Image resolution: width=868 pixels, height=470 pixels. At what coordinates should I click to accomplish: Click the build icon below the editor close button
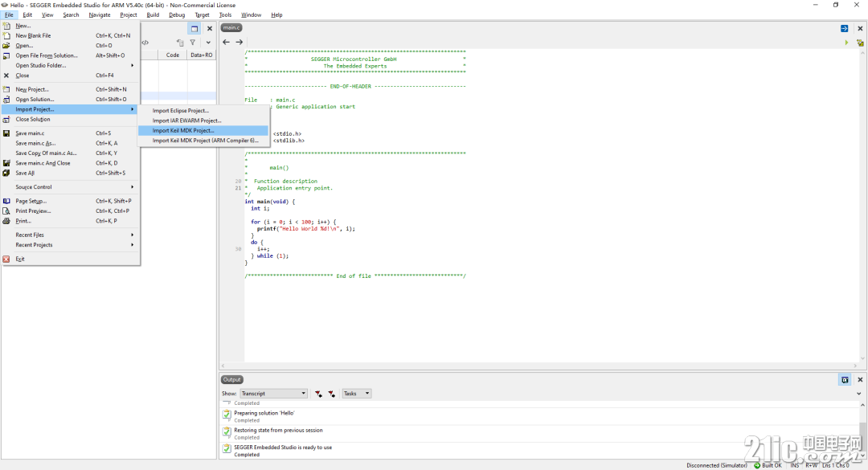click(860, 43)
